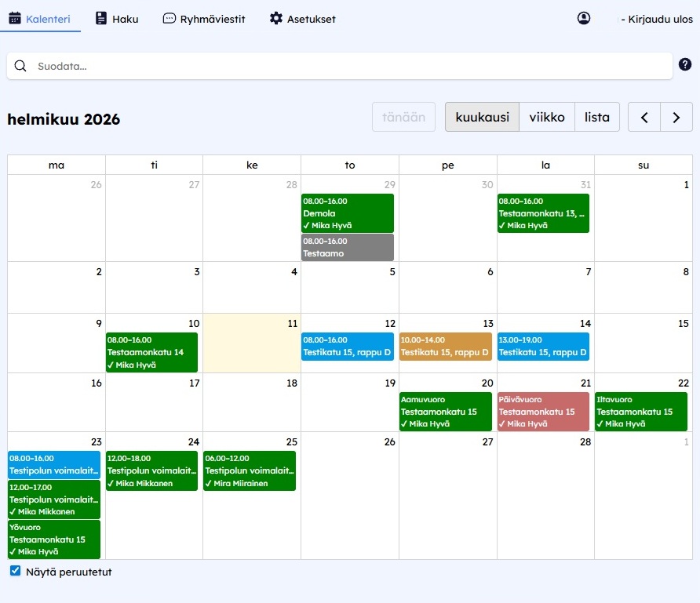700x603 pixels.
Task: Go to next month with right arrow
Action: point(676,116)
